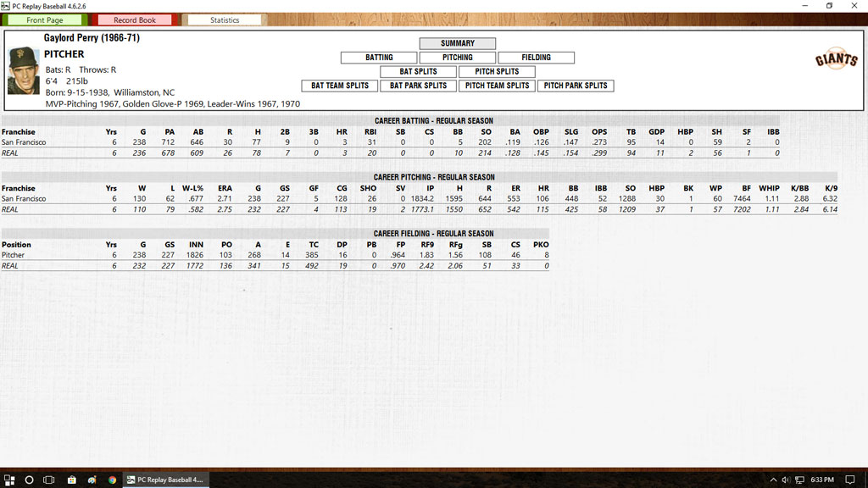
Task: View the PITCH PARK SPLITS page
Action: point(576,86)
